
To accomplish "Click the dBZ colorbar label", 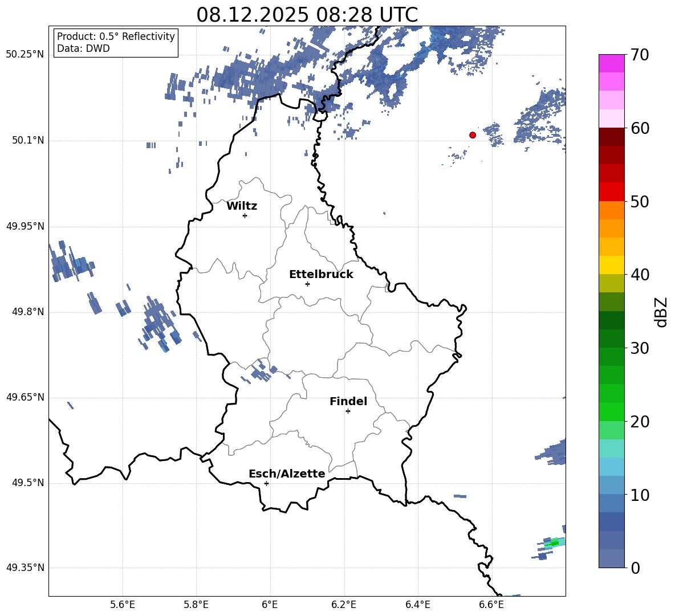I will click(662, 312).
